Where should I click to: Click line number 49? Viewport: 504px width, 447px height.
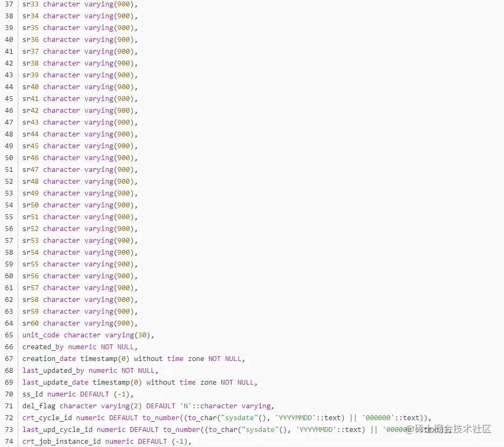click(9, 146)
